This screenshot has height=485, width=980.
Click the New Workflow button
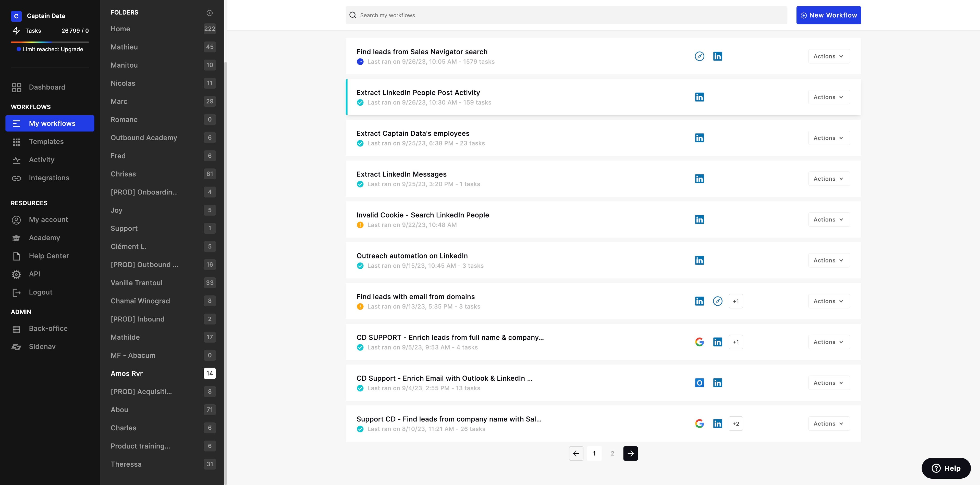[x=828, y=15]
